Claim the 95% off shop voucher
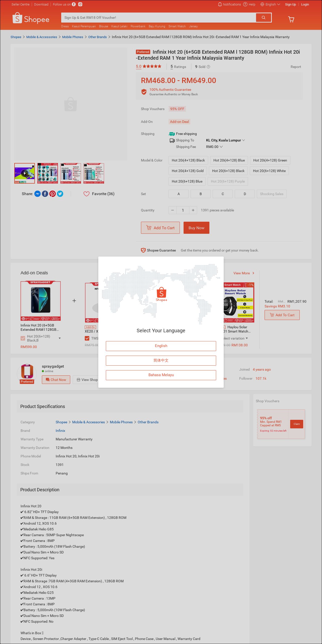322x644 pixels. 297,424
